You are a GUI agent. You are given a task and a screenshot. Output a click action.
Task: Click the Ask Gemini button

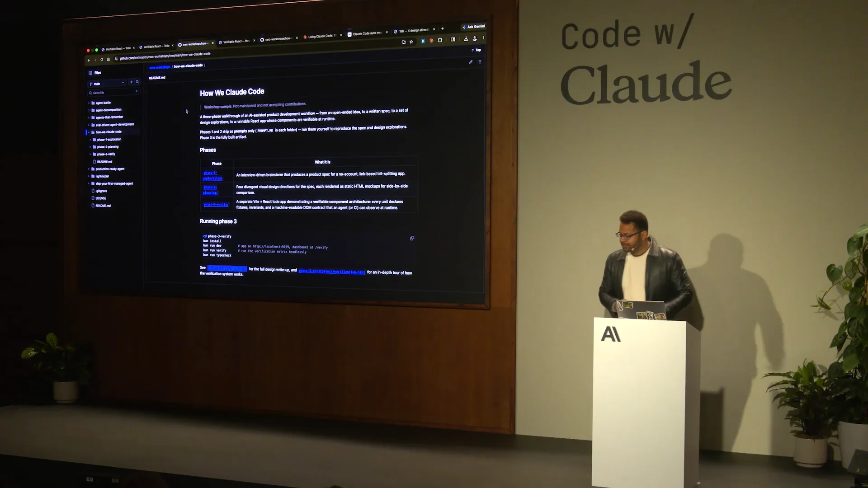tap(473, 27)
